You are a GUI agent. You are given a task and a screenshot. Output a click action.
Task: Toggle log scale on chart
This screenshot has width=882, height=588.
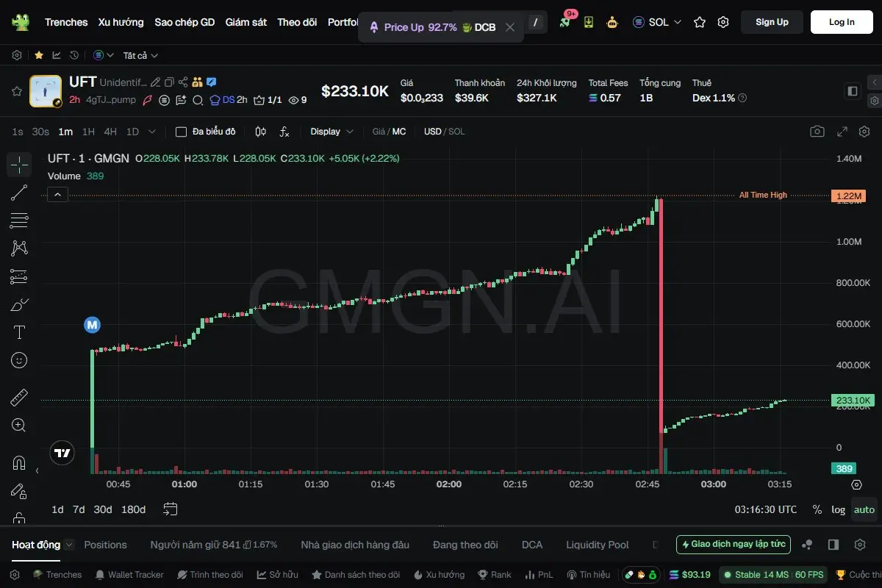[x=839, y=509]
